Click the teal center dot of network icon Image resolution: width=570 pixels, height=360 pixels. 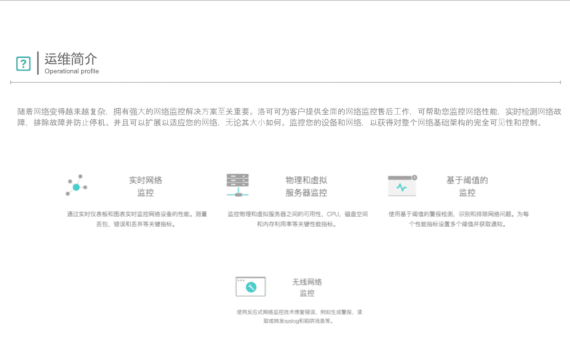pos(76,187)
